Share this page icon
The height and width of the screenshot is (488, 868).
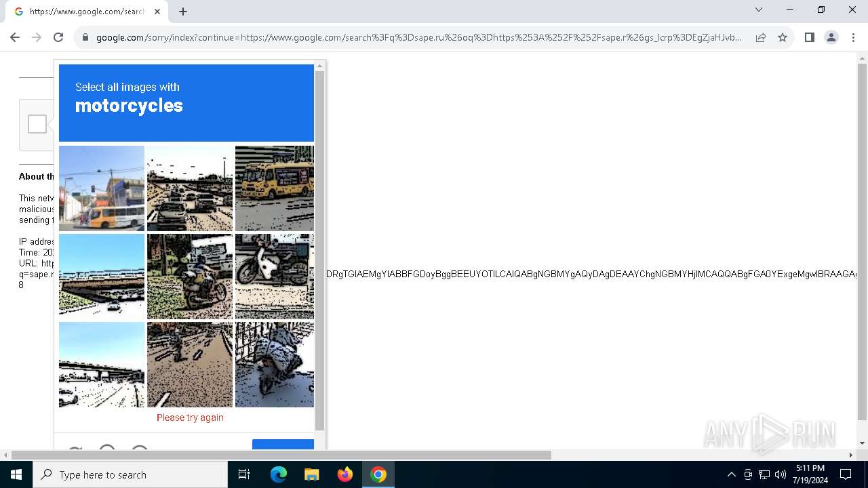(x=761, y=37)
